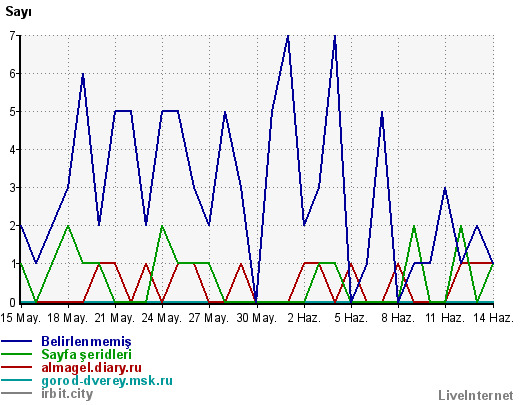This screenshot has width=520, height=405.
Task: Click the 15 May. x-axis label
Action: 20,318
